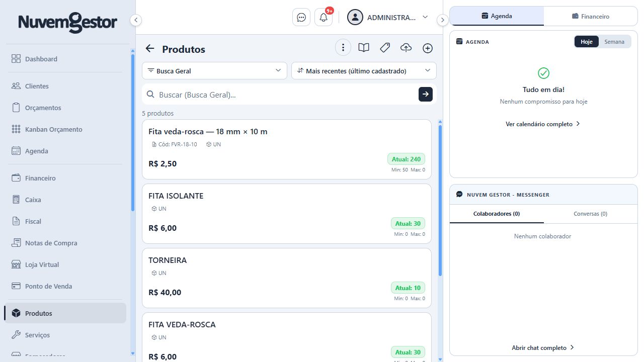644x362 pixels.
Task: Click the cloud upload import icon
Action: click(406, 48)
